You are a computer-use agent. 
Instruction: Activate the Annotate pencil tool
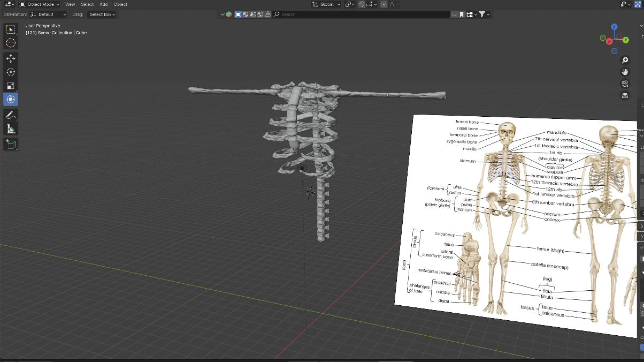[x=11, y=115]
